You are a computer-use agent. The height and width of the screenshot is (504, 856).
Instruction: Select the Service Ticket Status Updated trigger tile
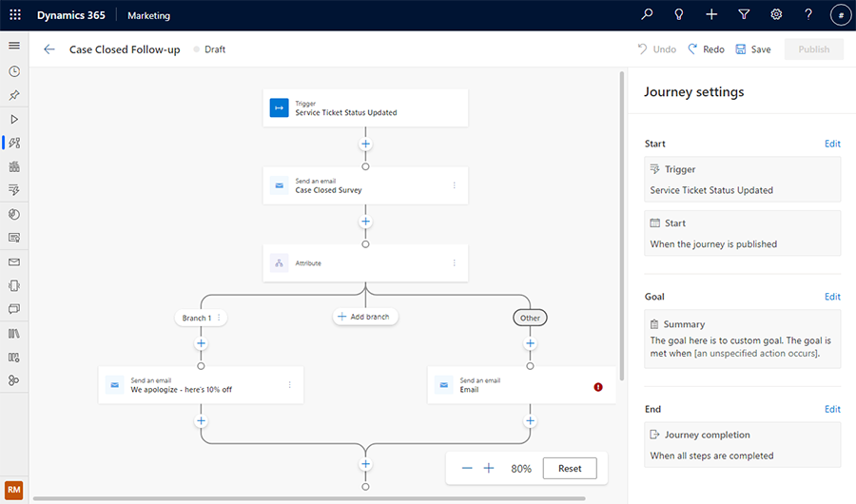pos(365,107)
